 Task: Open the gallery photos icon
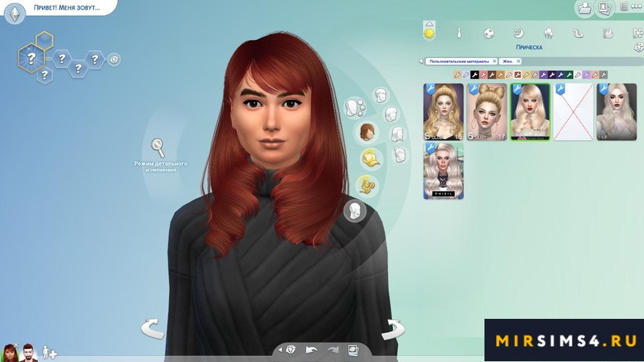tap(604, 8)
